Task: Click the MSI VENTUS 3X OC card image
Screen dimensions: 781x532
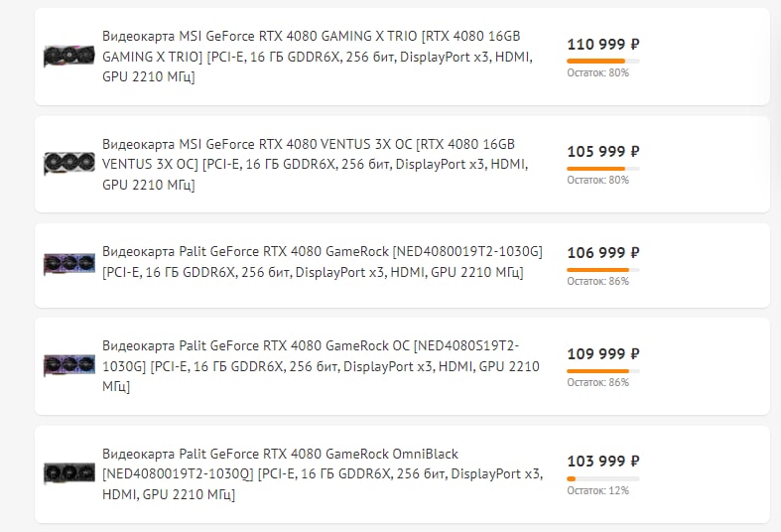Action: point(68,163)
